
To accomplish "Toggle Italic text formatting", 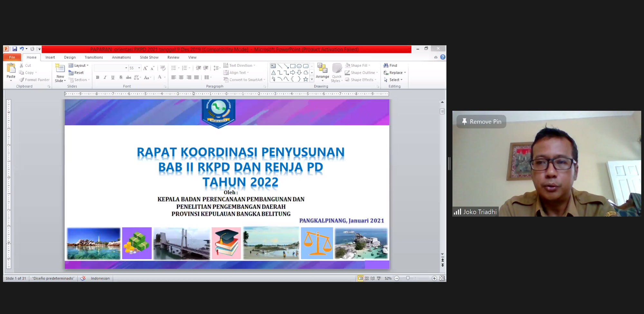I will pos(105,77).
